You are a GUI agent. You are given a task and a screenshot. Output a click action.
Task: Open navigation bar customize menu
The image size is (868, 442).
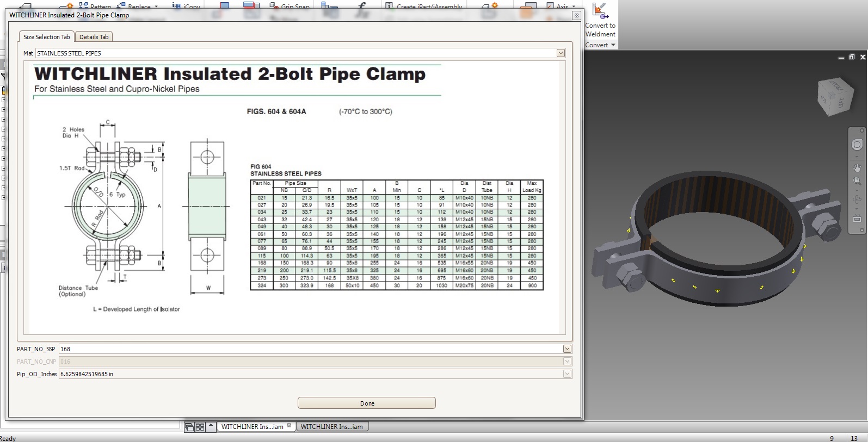coord(861,231)
